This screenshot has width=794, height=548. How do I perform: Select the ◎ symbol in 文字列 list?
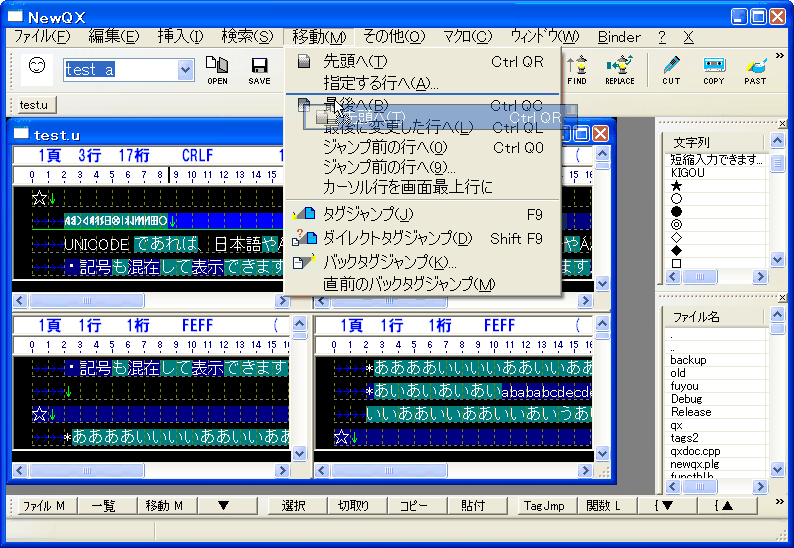click(677, 224)
